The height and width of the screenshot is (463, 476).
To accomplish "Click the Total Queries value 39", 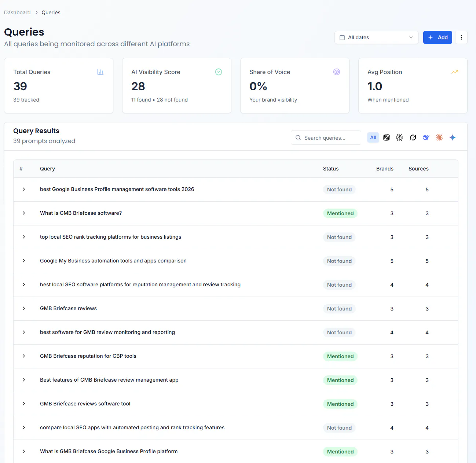I will pos(20,86).
